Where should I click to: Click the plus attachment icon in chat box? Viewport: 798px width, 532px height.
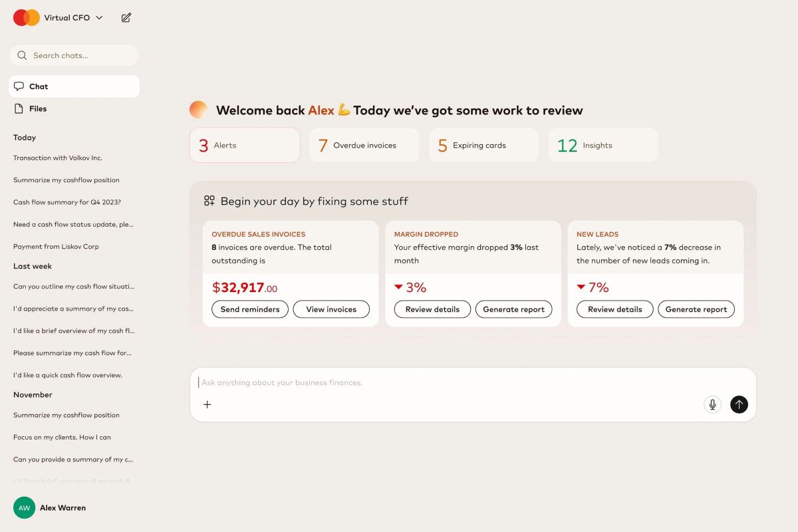coord(207,404)
